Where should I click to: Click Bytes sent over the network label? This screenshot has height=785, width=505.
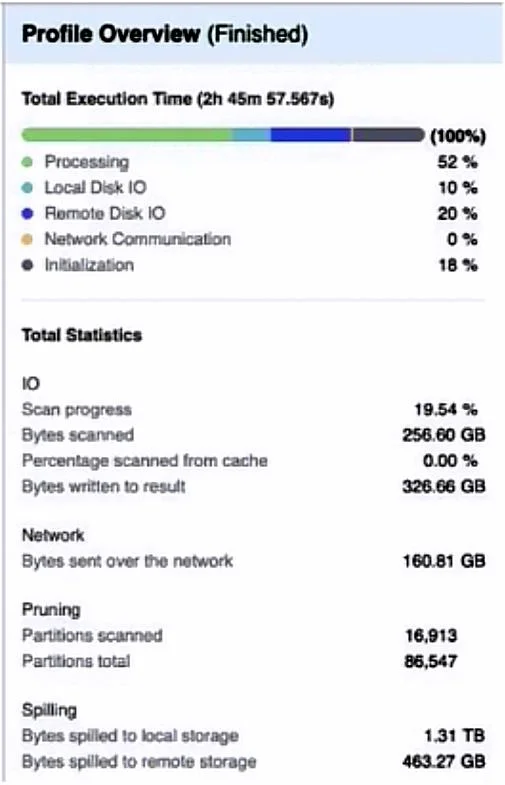click(x=128, y=561)
